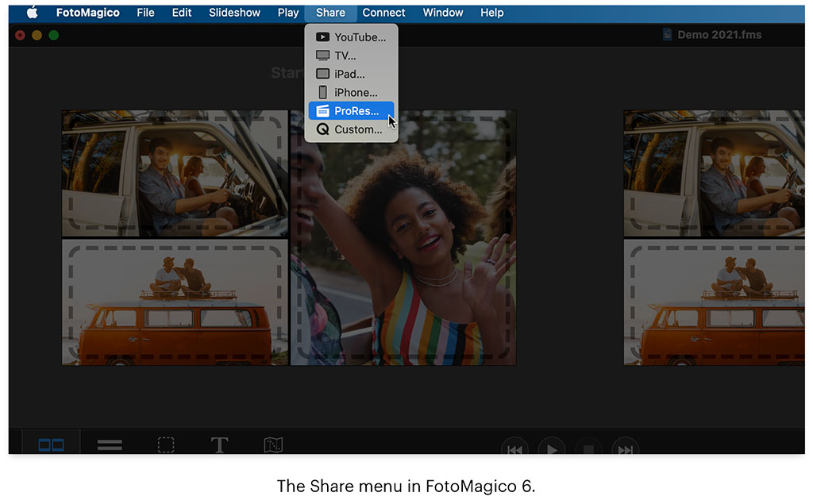Click the Demo 2021.fms window title
This screenshot has height=504, width=813.
pos(719,35)
